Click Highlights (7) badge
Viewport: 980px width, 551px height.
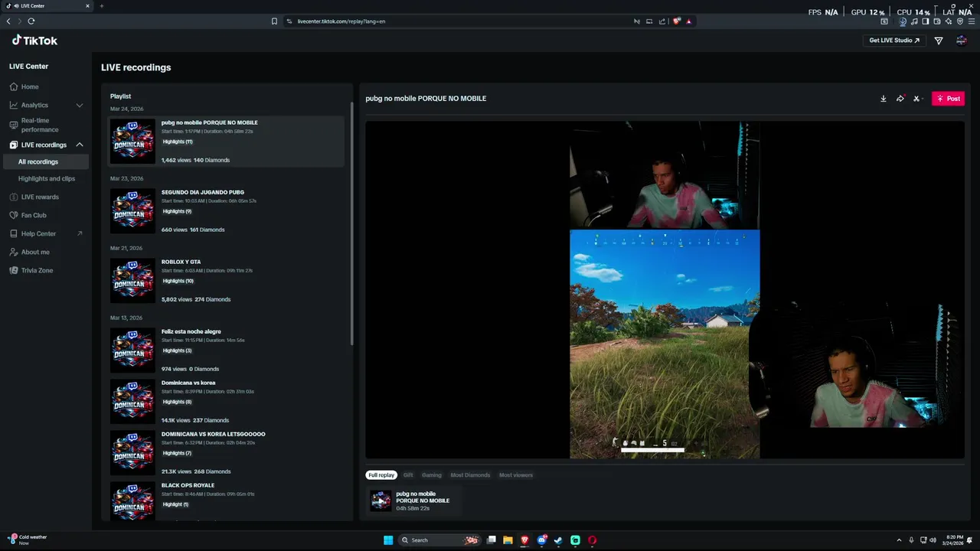coord(177,453)
